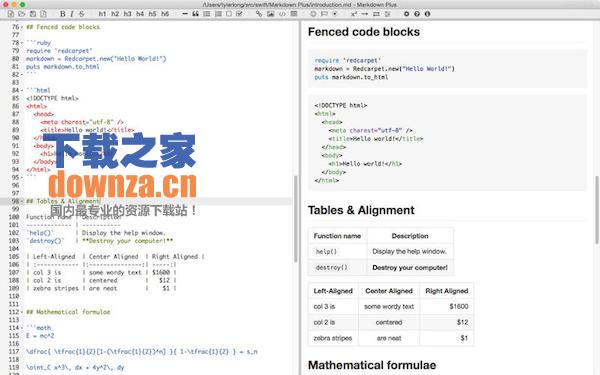Insert a level 2 heading with h2
The width and height of the screenshot is (600, 375).
(115, 14)
